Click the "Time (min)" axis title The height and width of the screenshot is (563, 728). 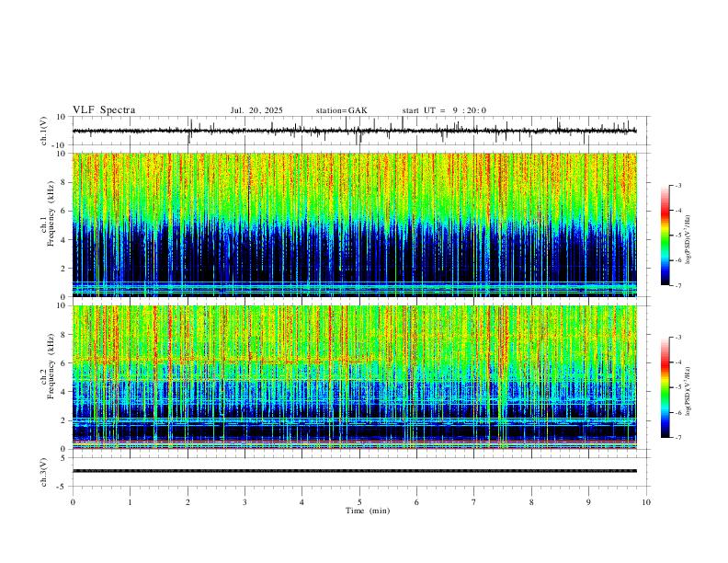click(368, 511)
